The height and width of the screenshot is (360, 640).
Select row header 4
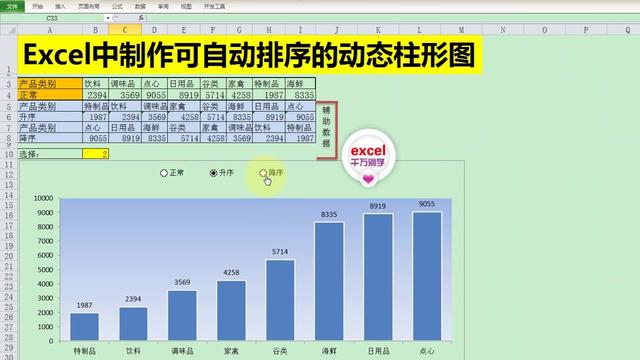[x=9, y=95]
